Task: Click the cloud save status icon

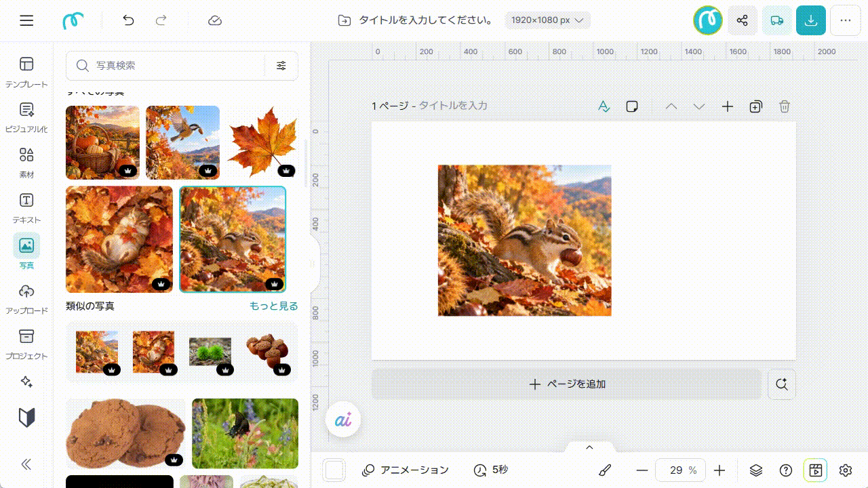Action: (215, 20)
